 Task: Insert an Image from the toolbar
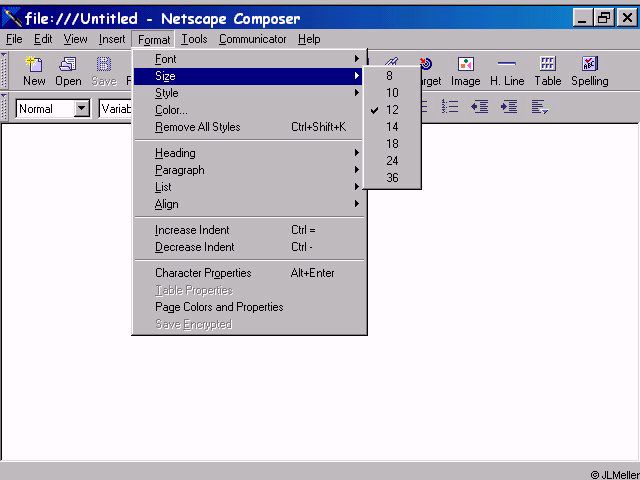[x=465, y=71]
